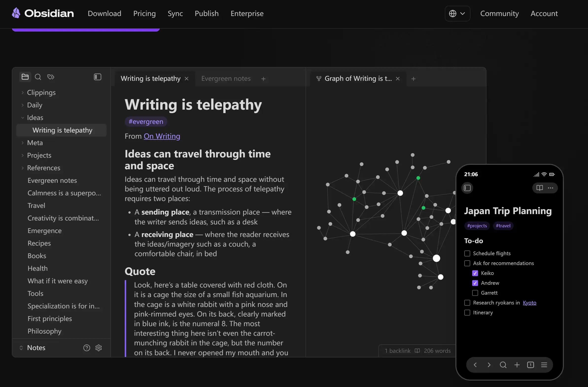Viewport: 588px width, 387px height.
Task: Tap the phone back arrow
Action: coord(475,365)
